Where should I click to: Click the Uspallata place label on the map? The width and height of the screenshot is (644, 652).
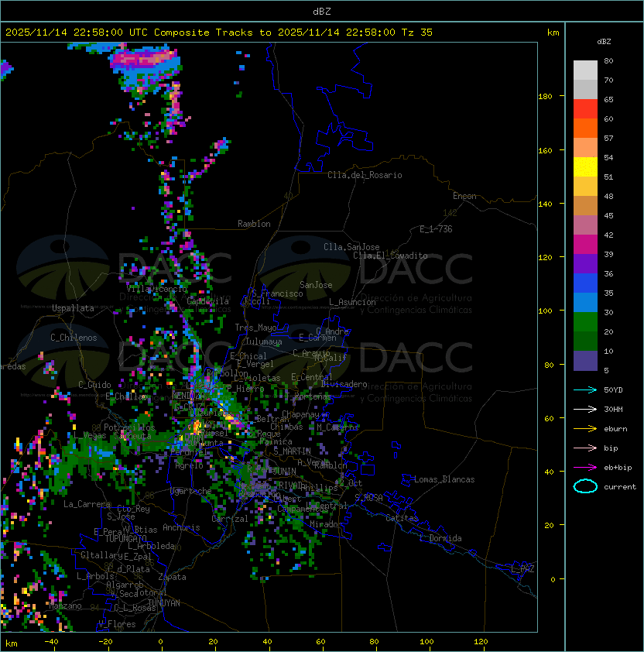pyautogui.click(x=73, y=308)
